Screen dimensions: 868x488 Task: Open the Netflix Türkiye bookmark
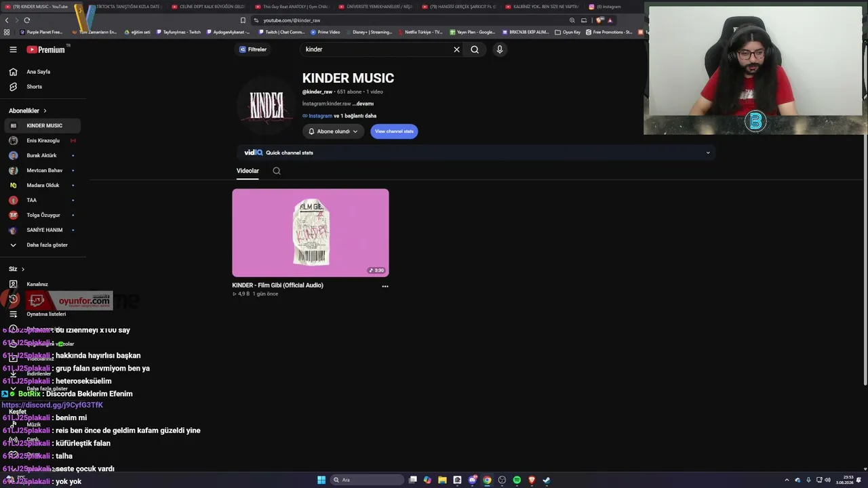click(420, 32)
